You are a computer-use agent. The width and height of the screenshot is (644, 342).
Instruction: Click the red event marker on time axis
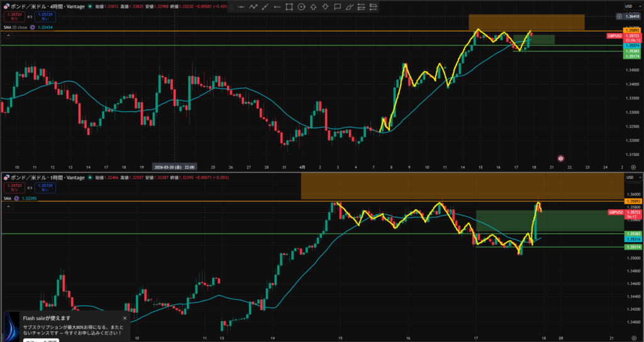pyautogui.click(x=560, y=158)
